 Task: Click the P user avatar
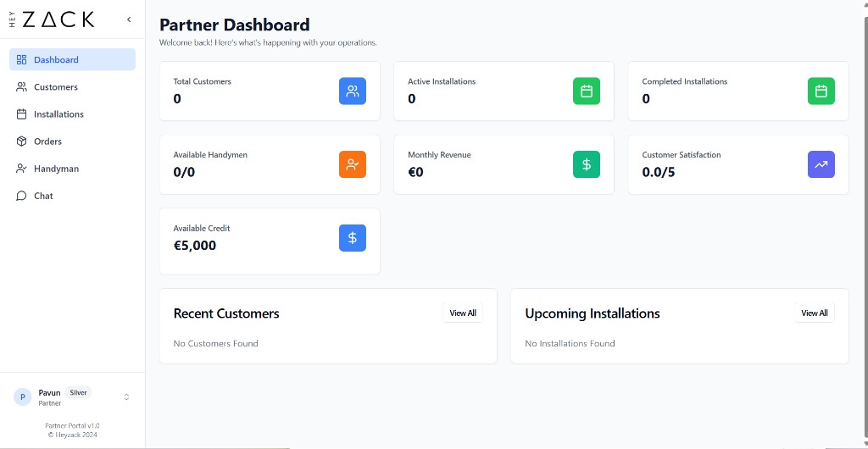pyautogui.click(x=23, y=397)
